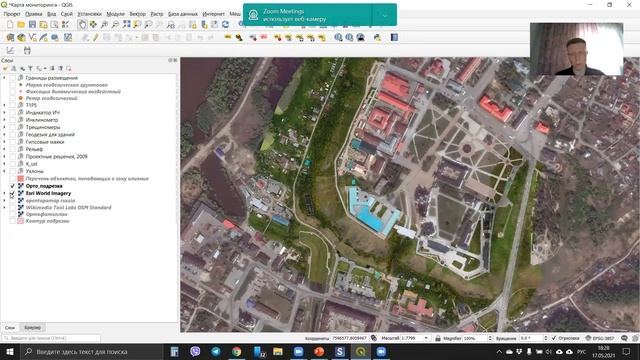The image size is (640, 360).
Task: Expand the Индикатор ИЧ group arrow
Action: click(4, 112)
